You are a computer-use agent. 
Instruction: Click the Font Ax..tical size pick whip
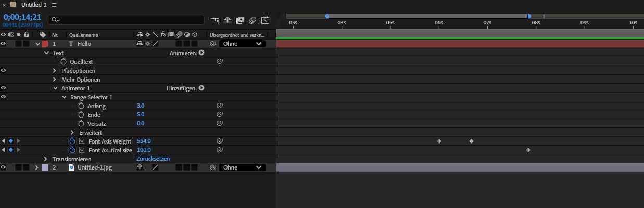pos(219,150)
